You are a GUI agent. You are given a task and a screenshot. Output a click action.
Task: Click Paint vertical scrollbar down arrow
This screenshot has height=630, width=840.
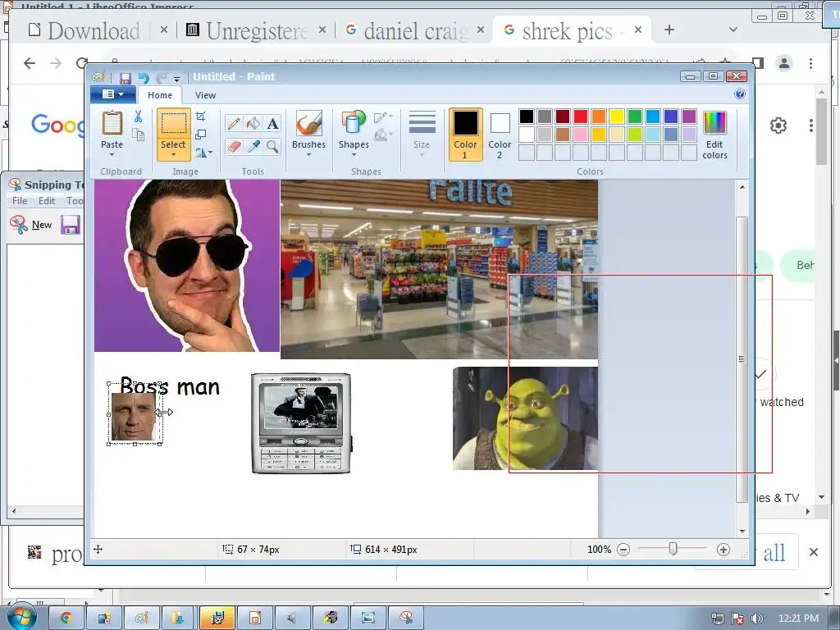742,531
